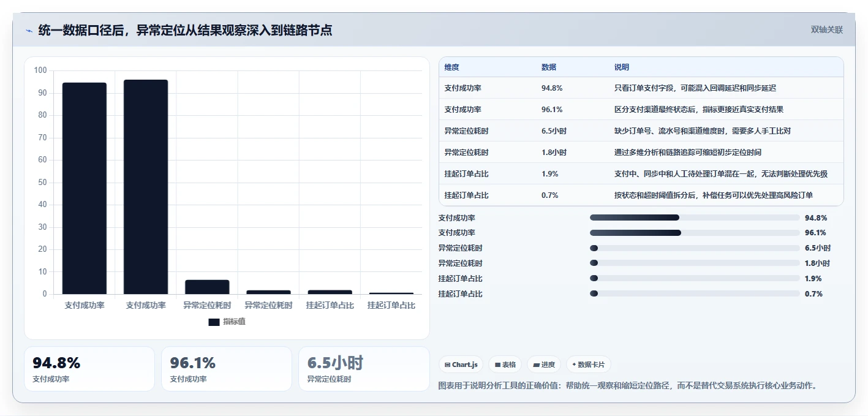Click the 96.1% value beside its progress bar
The height and width of the screenshot is (416, 868).
pos(815,233)
